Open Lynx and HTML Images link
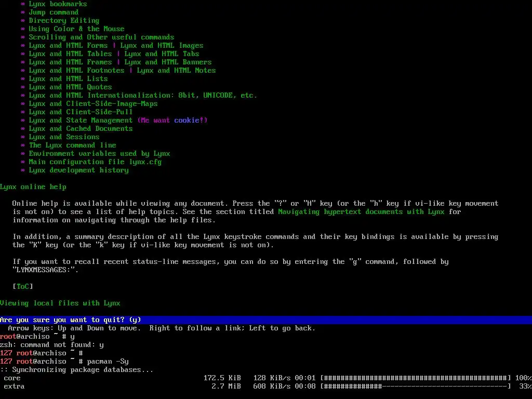This screenshot has width=532, height=399. [x=162, y=46]
